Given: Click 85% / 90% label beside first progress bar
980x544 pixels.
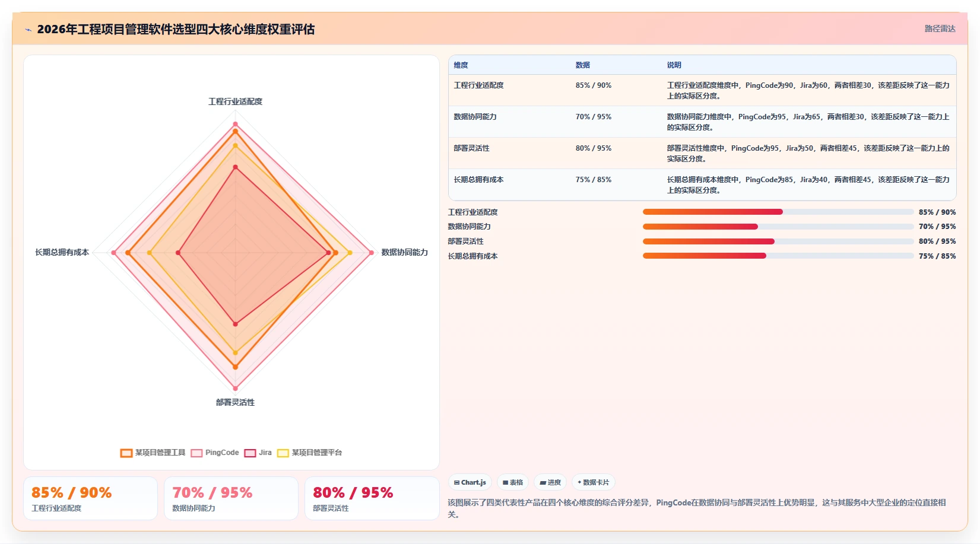Looking at the screenshot, I should 937,212.
